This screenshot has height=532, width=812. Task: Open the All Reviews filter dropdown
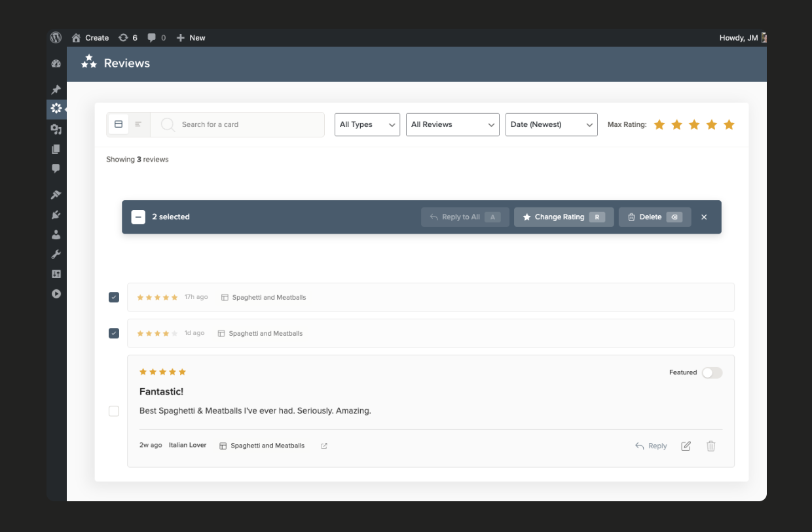(x=452, y=124)
